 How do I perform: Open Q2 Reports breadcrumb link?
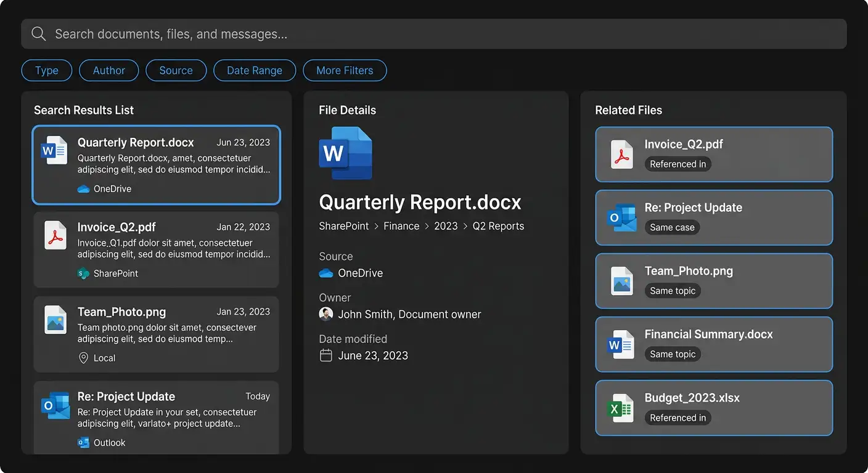pos(498,226)
